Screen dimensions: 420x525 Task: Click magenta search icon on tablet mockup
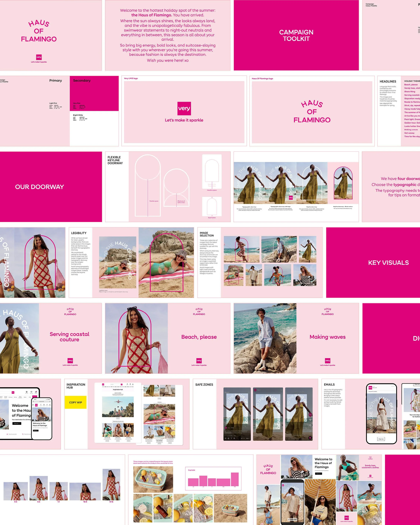(13, 392)
